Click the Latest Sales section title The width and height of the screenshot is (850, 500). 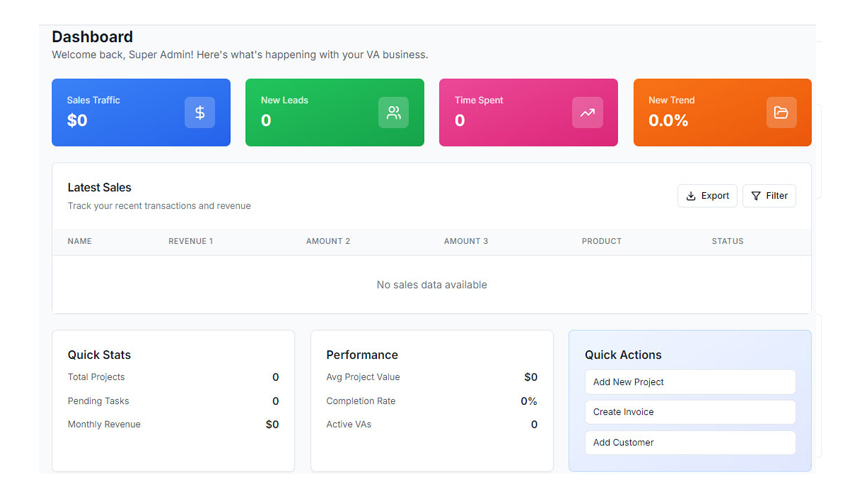(99, 188)
